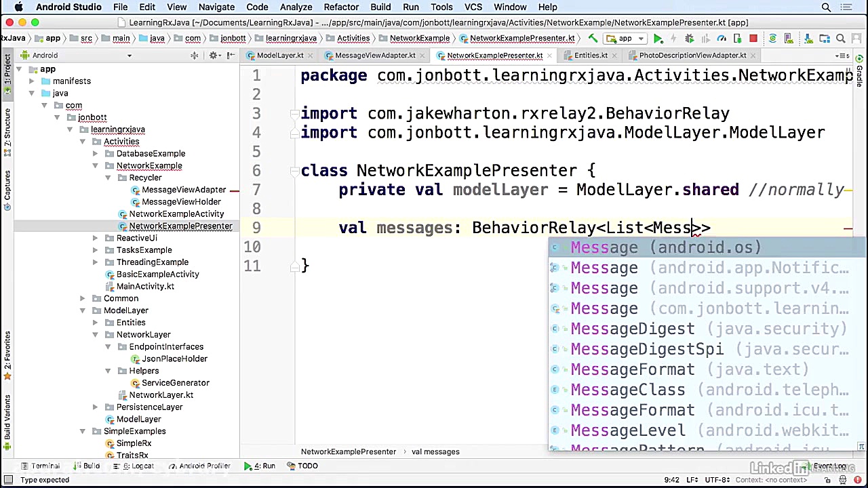Image resolution: width=868 pixels, height=488 pixels.
Task: Open Project Structure icon in toolbar
Action: click(x=823, y=39)
